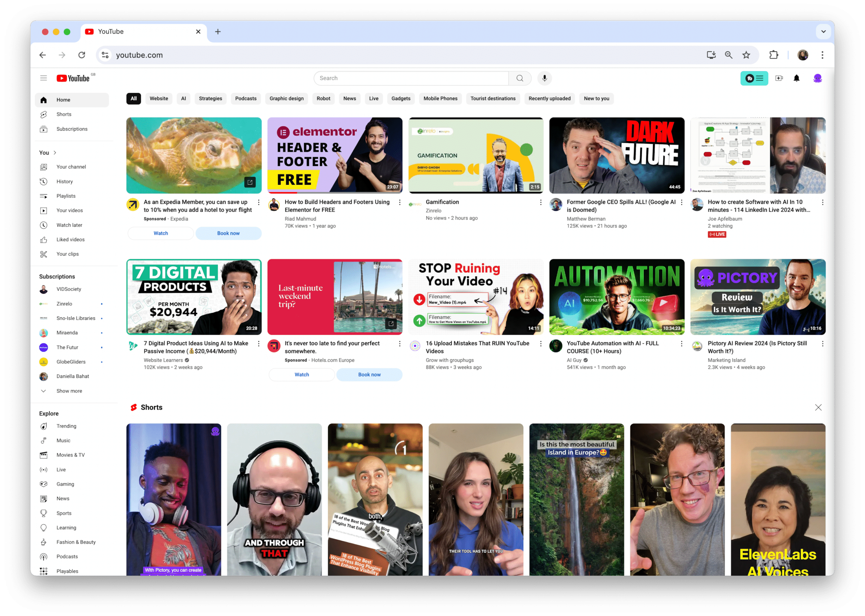Click the browser zoom magnifier icon
This screenshot has height=616, width=865.
(728, 55)
